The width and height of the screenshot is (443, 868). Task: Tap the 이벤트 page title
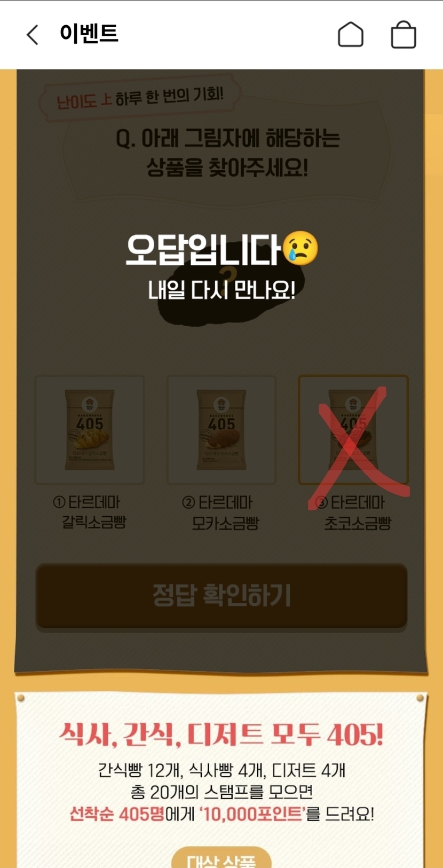click(89, 34)
